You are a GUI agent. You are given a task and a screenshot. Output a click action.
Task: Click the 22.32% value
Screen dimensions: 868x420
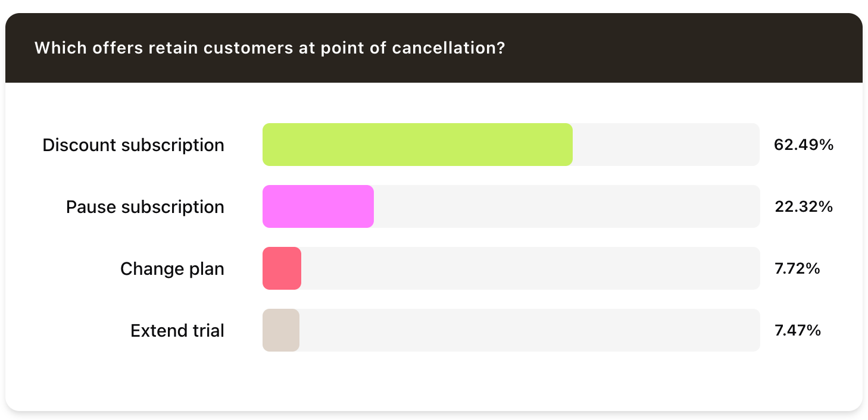click(803, 206)
